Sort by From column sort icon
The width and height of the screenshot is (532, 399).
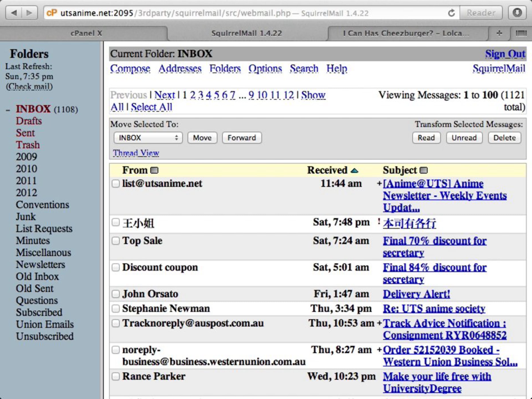(154, 170)
